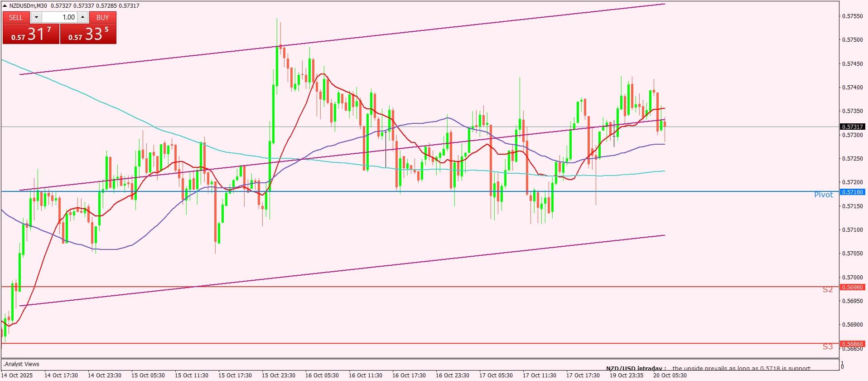Decrease volume with the down arrow
Screen dimensions: 868x381
[36, 17]
